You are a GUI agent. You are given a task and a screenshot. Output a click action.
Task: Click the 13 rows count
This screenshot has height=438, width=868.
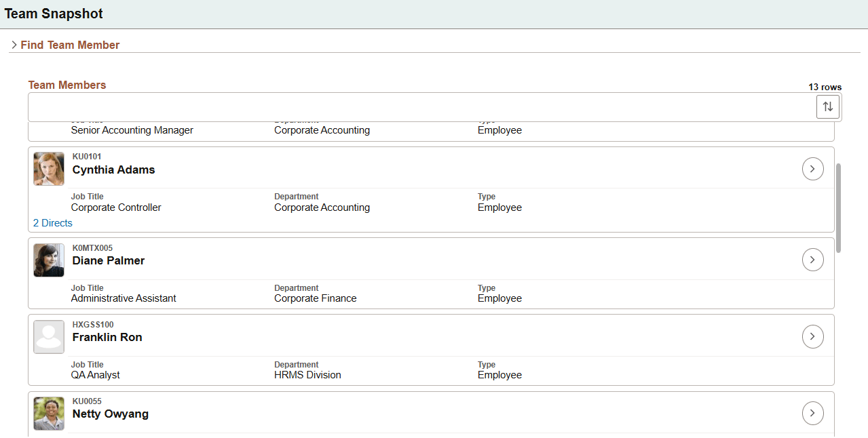(825, 87)
